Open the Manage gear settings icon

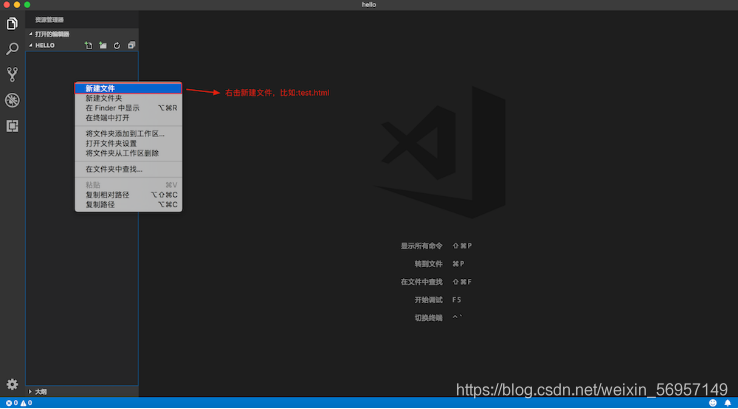[12, 385]
